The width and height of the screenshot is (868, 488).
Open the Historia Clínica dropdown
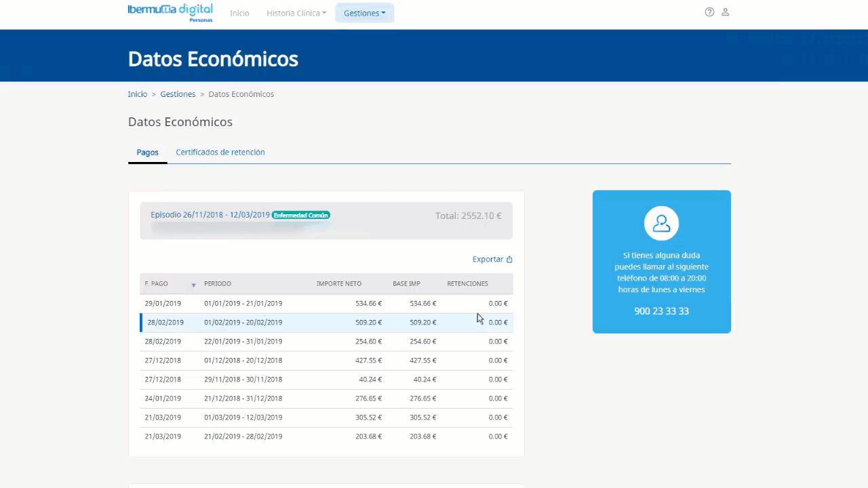296,13
